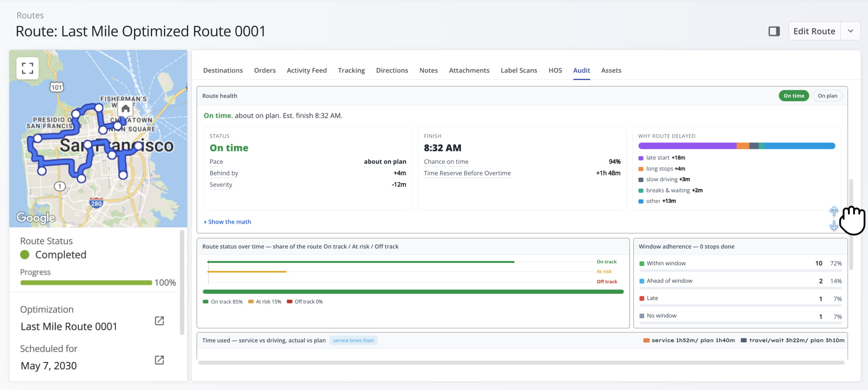Open the Scheduled for external link icon
Viewport: 868px width, 390px height.
tap(159, 360)
